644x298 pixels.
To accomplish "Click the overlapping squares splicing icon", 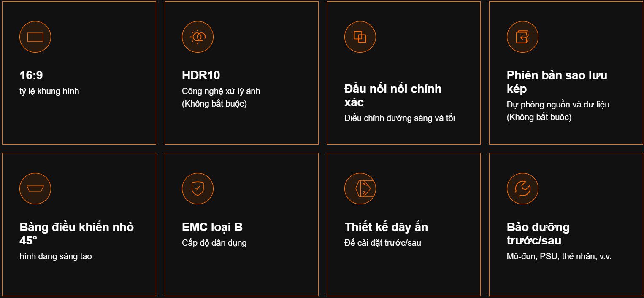I will click(360, 37).
